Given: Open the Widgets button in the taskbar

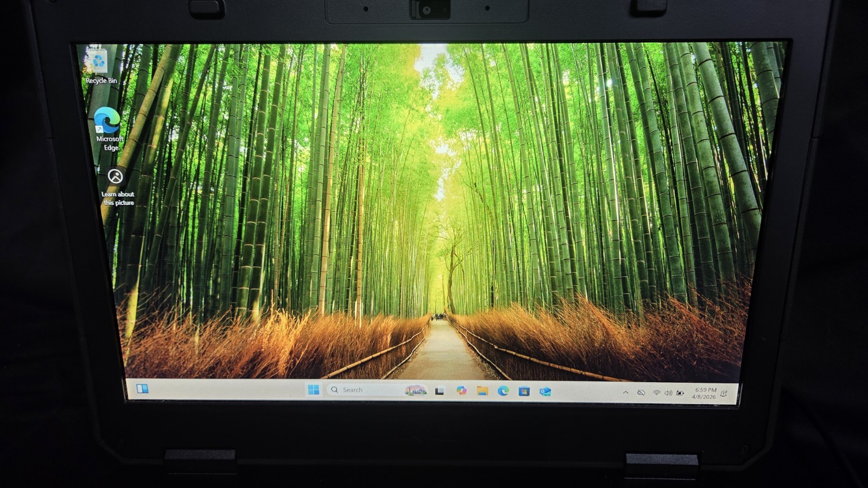Looking at the screenshot, I should (x=142, y=388).
